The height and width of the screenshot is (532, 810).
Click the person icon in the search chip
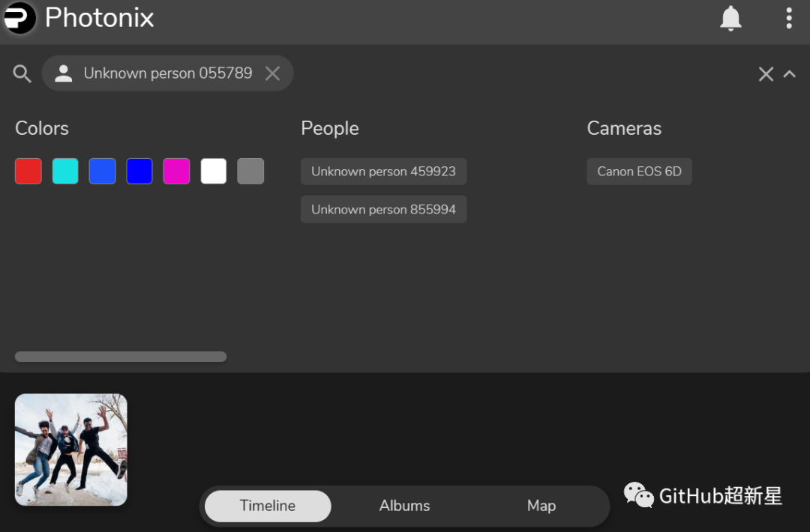tap(63, 73)
